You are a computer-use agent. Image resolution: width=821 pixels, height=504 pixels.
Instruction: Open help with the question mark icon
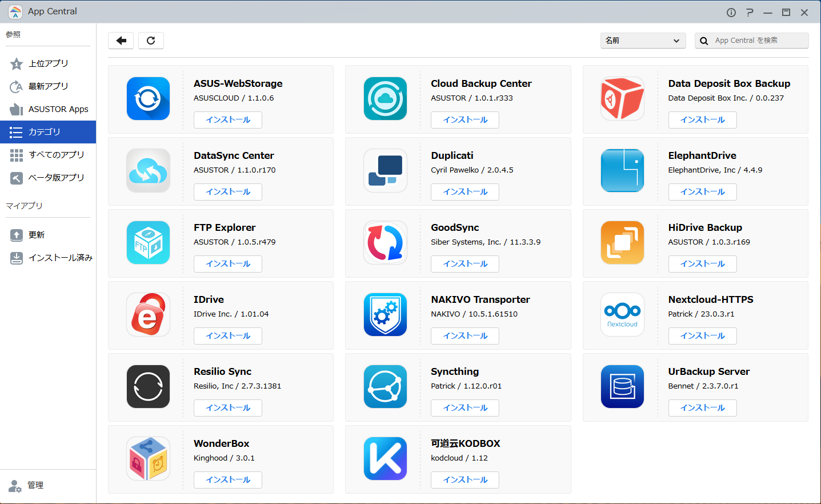click(x=750, y=13)
